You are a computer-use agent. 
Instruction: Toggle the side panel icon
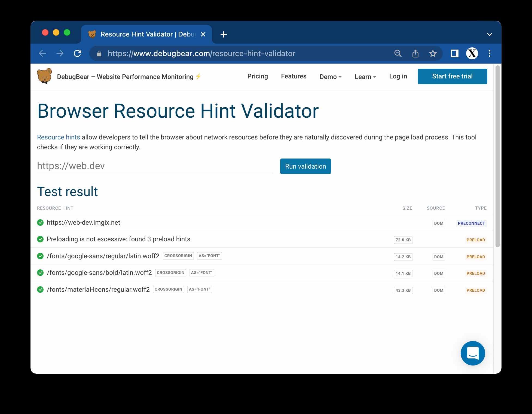[x=454, y=53]
